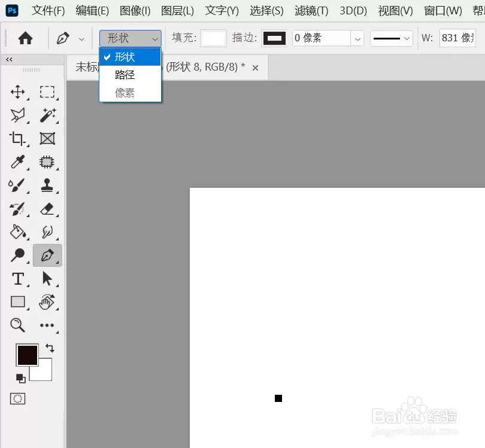Image resolution: width=485 pixels, height=448 pixels.
Task: Reset default foreground and background colors
Action: tap(21, 378)
